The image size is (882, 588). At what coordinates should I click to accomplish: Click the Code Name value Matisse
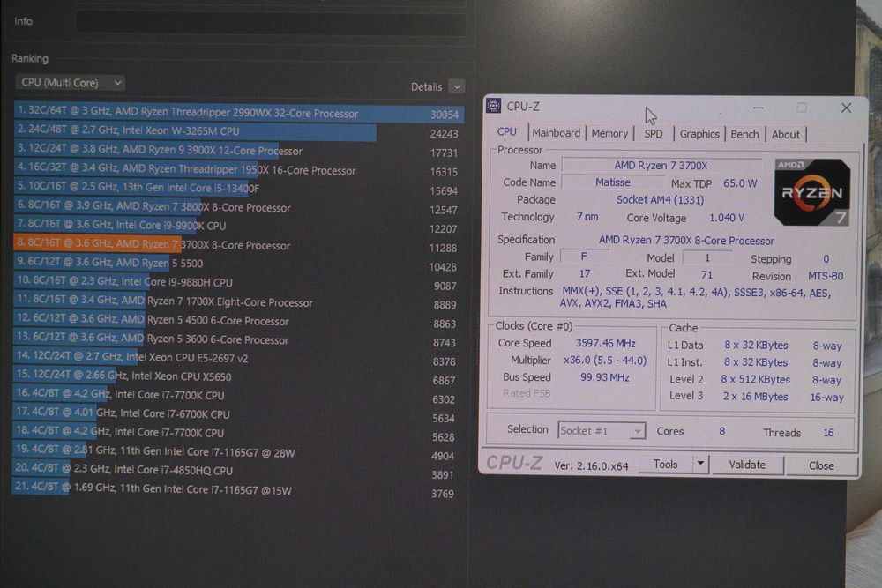(x=613, y=182)
